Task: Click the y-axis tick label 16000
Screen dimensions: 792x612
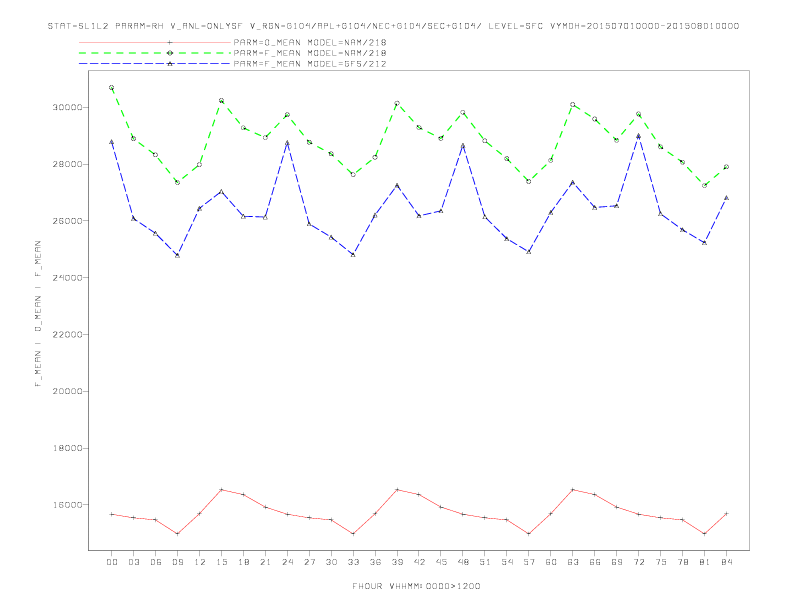Action: click(x=67, y=505)
